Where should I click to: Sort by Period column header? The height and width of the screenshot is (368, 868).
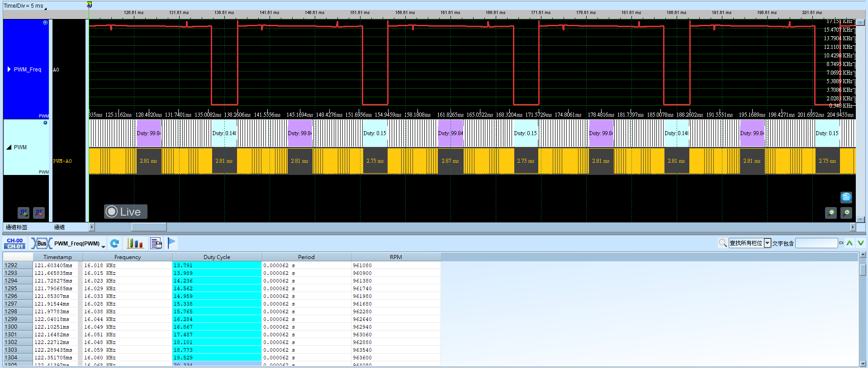[x=306, y=257]
